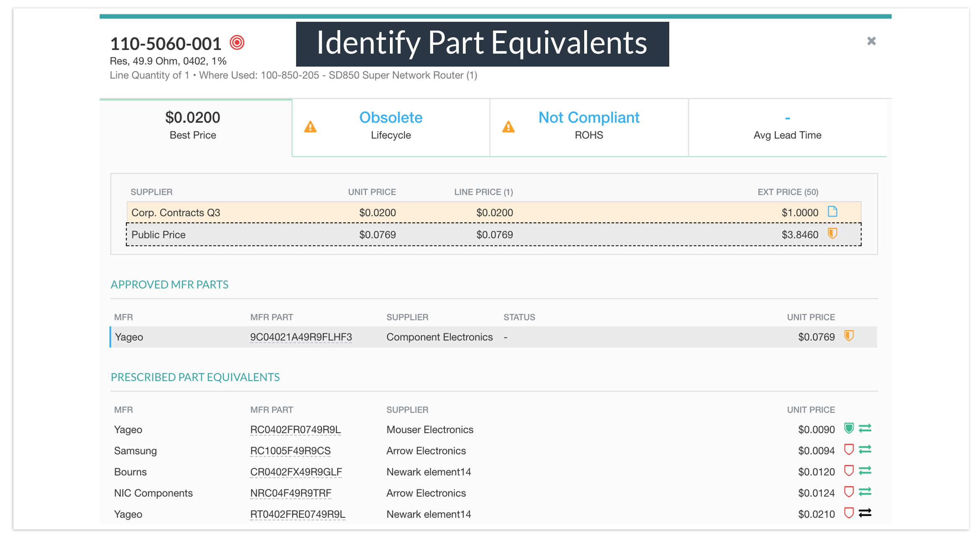Click the NIC Components manufacturer cell

[153, 493]
